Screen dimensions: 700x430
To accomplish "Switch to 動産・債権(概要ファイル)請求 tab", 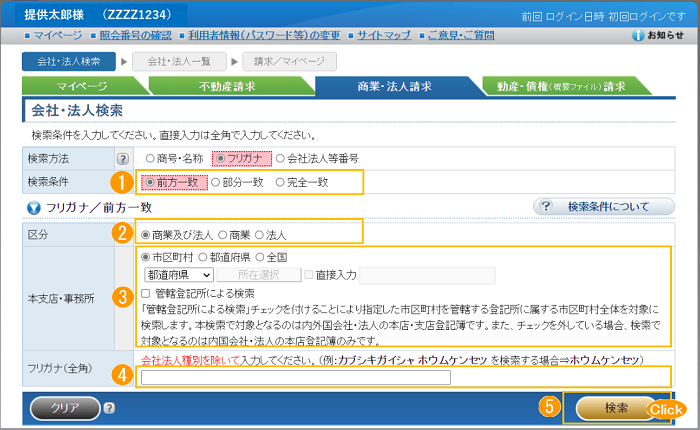I will click(562, 86).
